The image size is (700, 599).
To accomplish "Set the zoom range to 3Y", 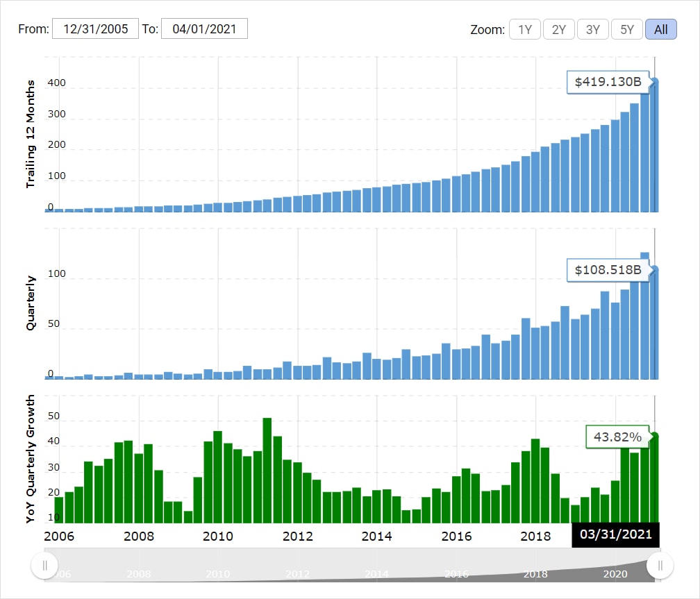I will [592, 29].
